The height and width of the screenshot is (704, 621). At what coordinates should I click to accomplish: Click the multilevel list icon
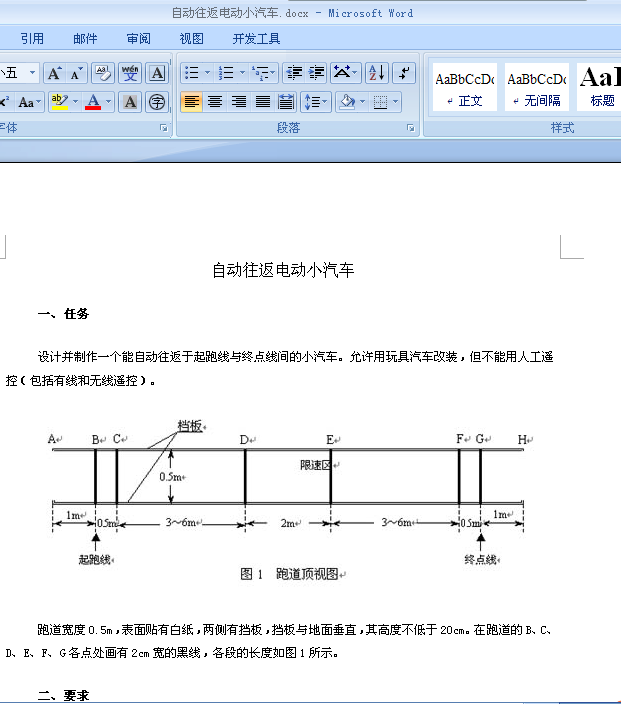260,73
